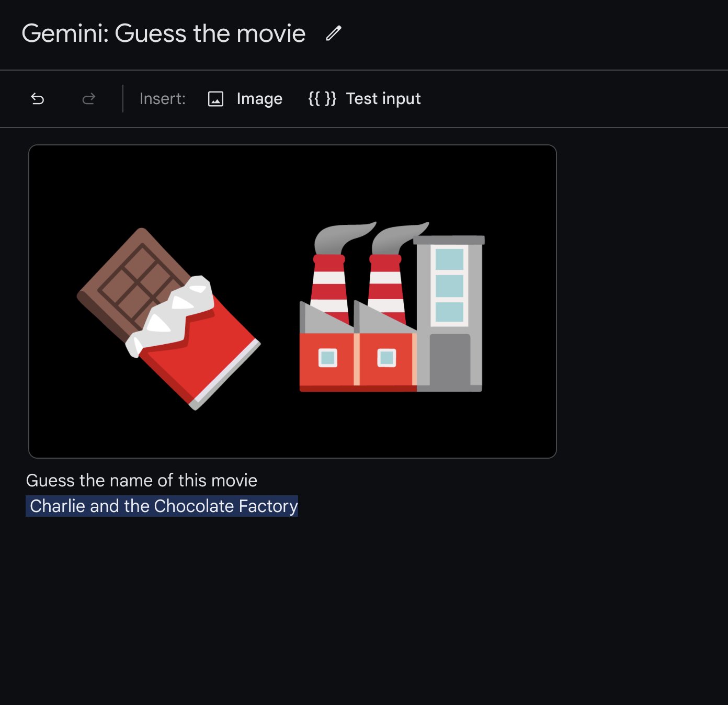Screen dimensions: 728x705
Task: Click the redo arrow icon
Action: [x=89, y=98]
